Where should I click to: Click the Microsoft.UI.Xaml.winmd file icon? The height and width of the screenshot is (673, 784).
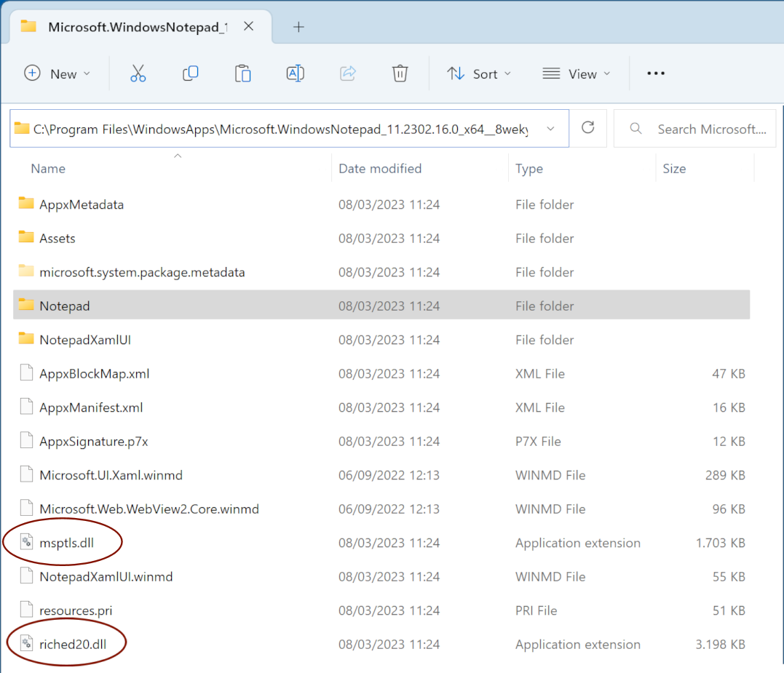click(26, 474)
